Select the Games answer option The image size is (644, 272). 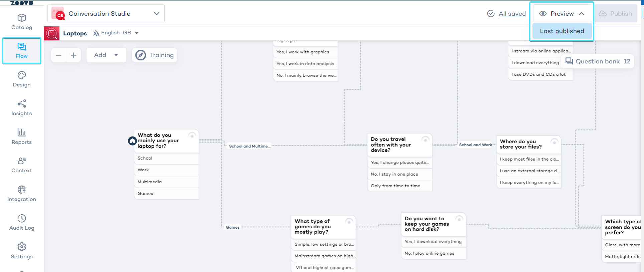tap(146, 194)
